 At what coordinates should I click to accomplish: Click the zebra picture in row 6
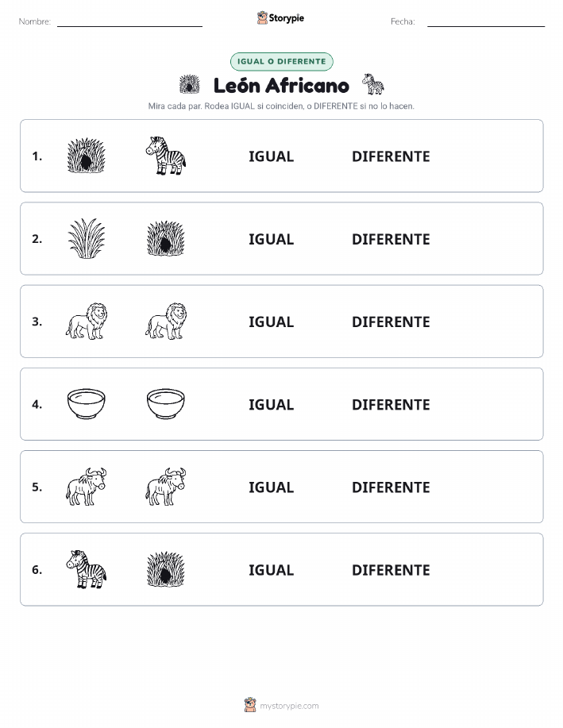click(x=87, y=569)
